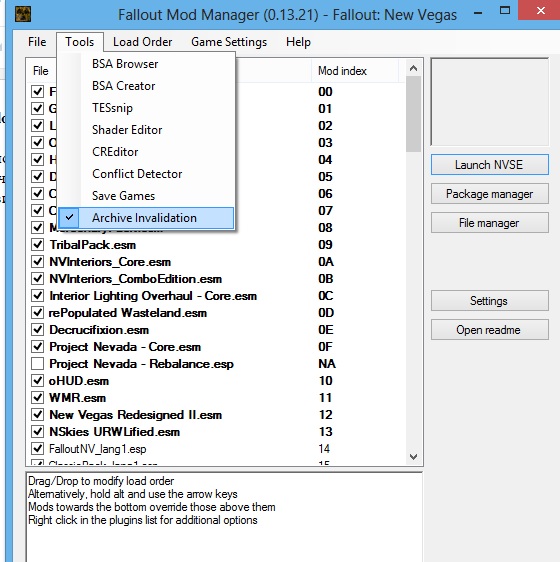This screenshot has height=562, width=560.
Task: Click inside the load order hints text box
Action: 224,516
